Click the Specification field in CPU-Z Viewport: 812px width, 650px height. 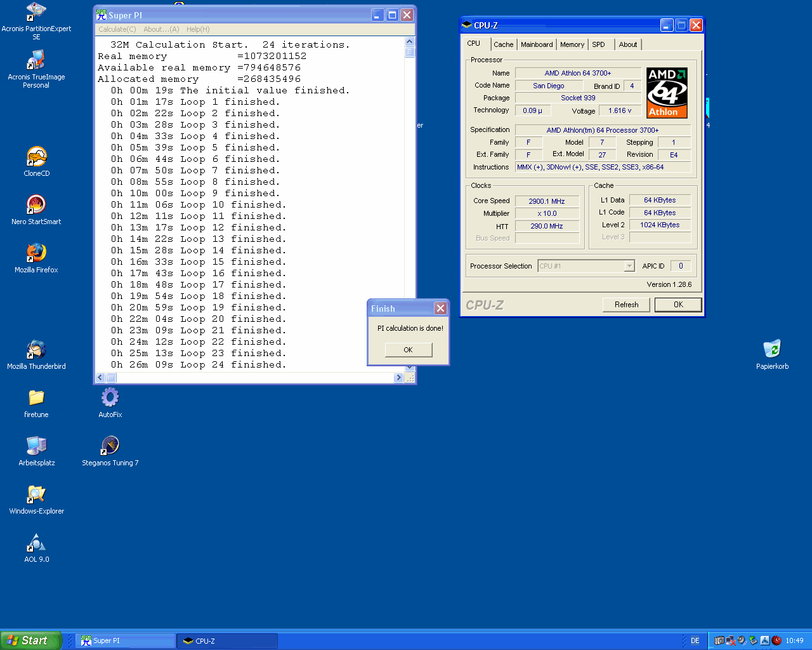coord(603,130)
